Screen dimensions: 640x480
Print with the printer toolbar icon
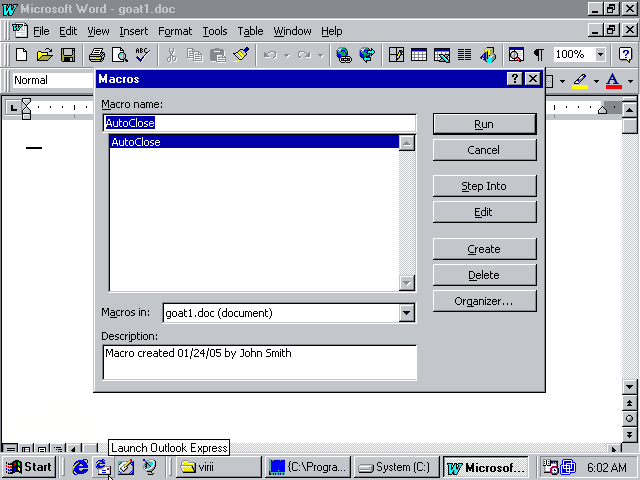pos(97,54)
